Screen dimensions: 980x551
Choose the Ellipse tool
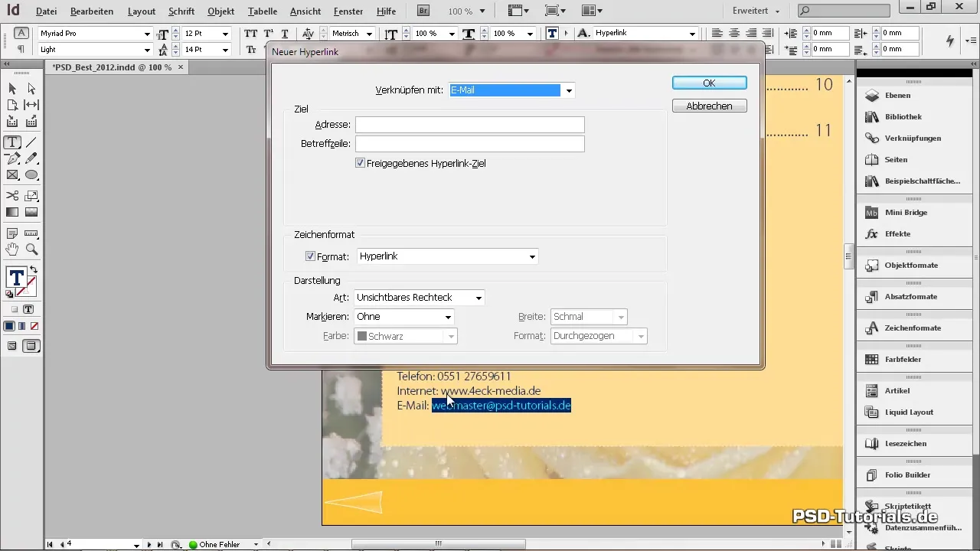point(31,174)
